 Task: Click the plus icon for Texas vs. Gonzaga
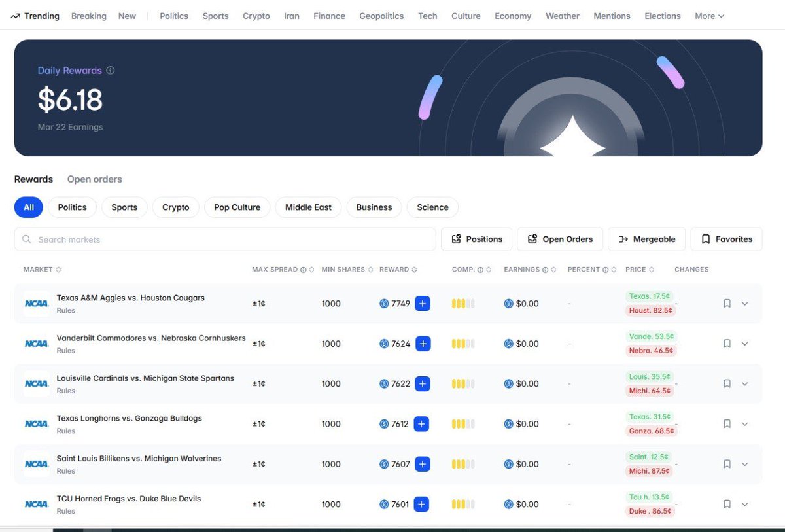(421, 424)
